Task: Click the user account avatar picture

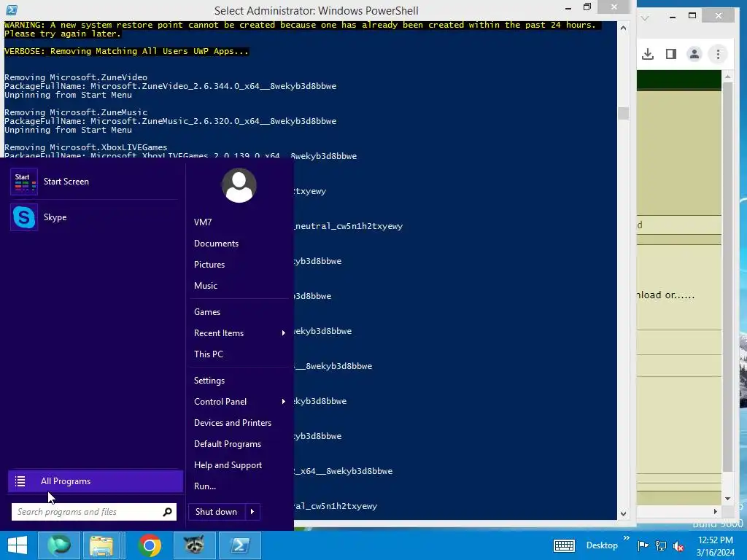Action: tap(239, 185)
